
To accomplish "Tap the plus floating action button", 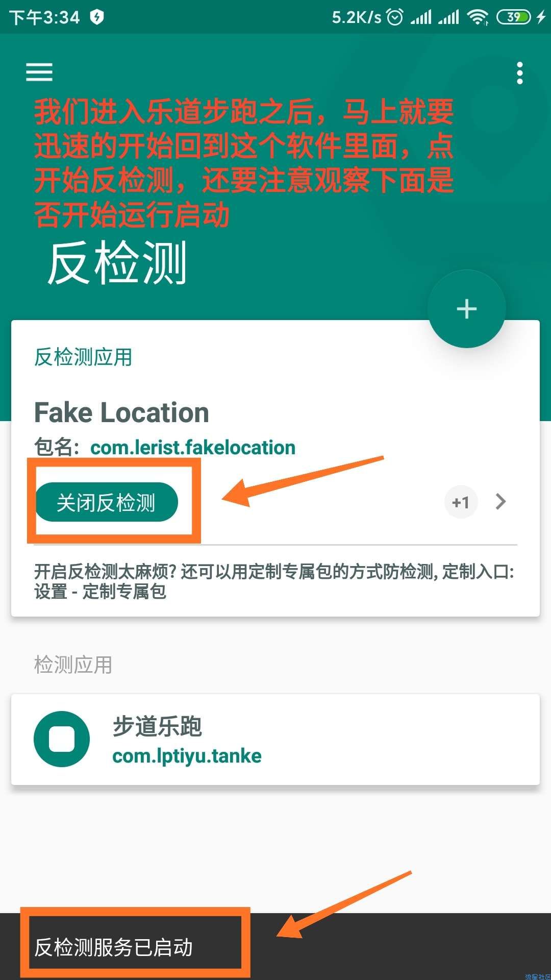I will tap(467, 309).
